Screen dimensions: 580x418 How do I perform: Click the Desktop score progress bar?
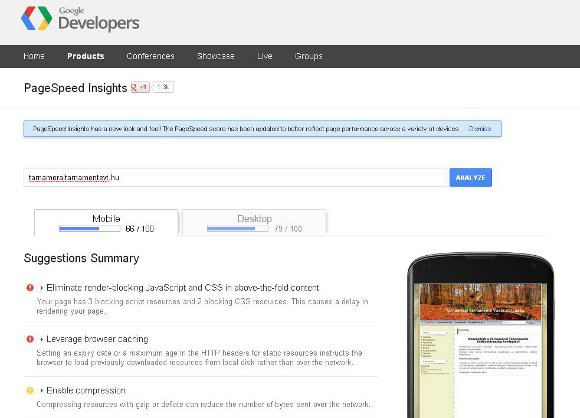[238, 229]
